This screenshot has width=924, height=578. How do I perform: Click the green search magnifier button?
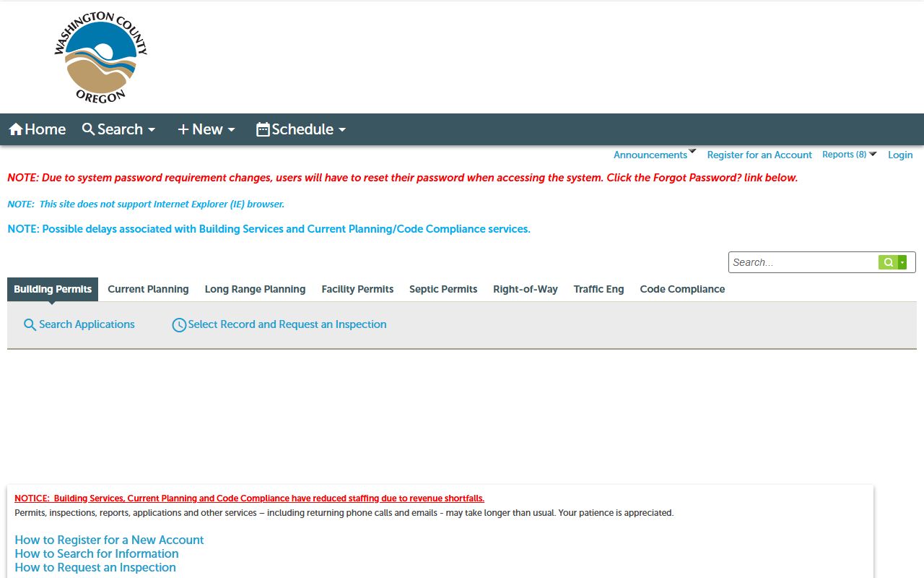pyautogui.click(x=888, y=262)
